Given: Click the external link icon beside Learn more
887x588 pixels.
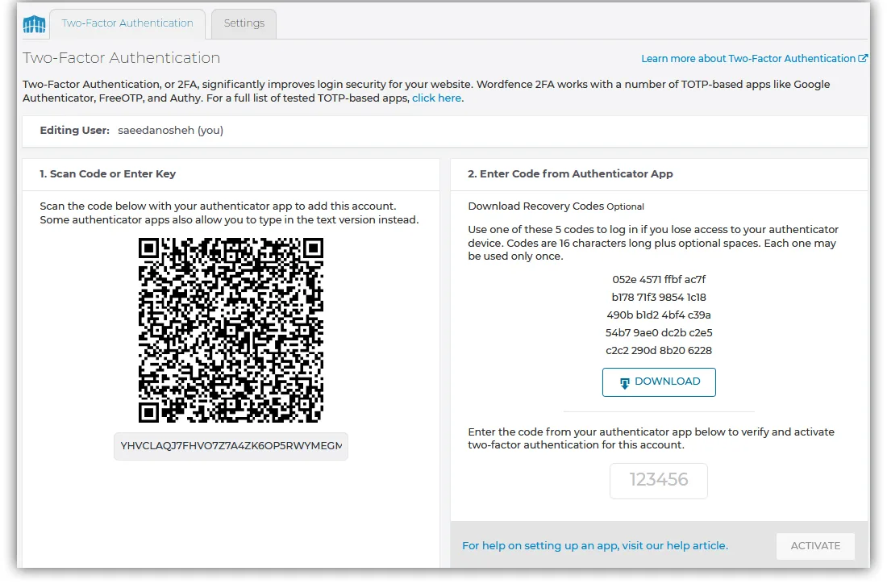Looking at the screenshot, I should click(x=863, y=58).
